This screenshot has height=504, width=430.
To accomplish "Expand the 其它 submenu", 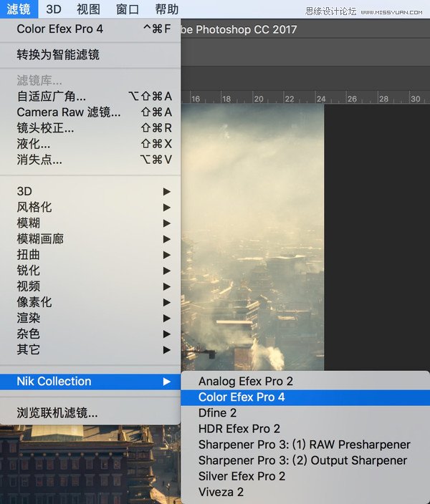I will (90, 349).
